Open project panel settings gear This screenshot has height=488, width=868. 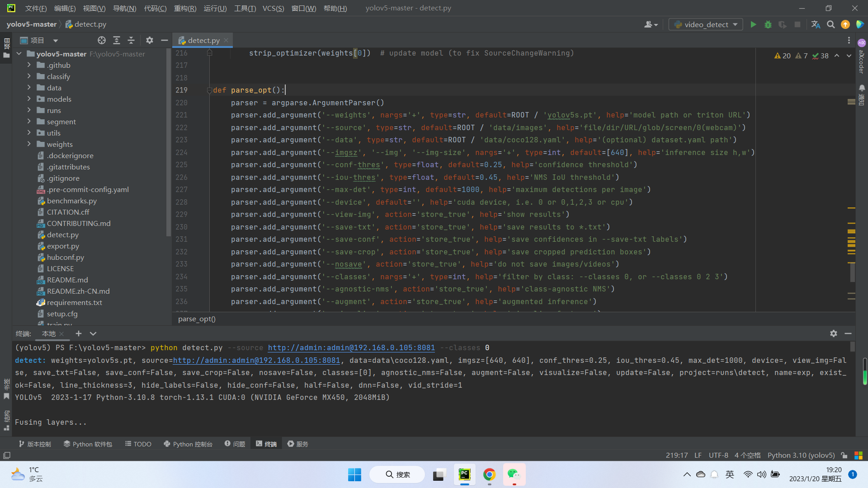[x=150, y=40]
